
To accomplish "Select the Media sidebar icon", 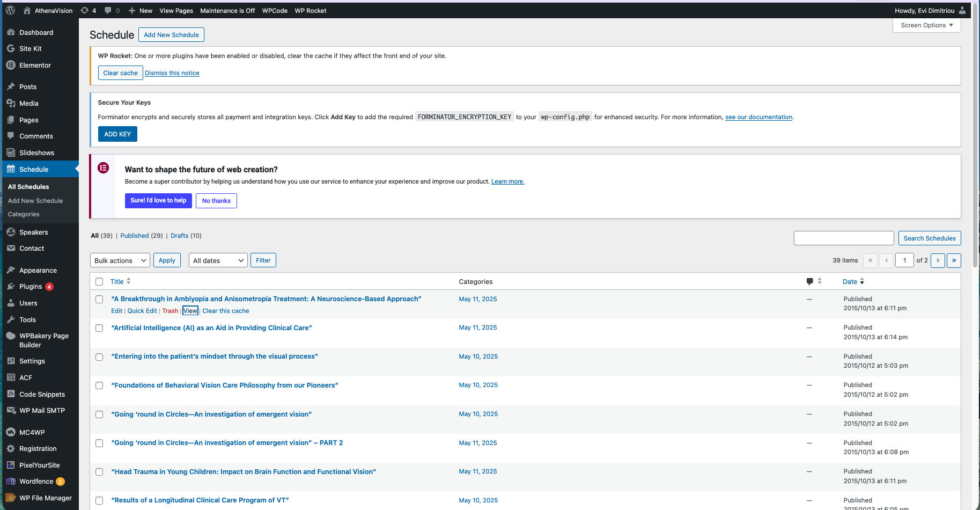I will pos(11,103).
